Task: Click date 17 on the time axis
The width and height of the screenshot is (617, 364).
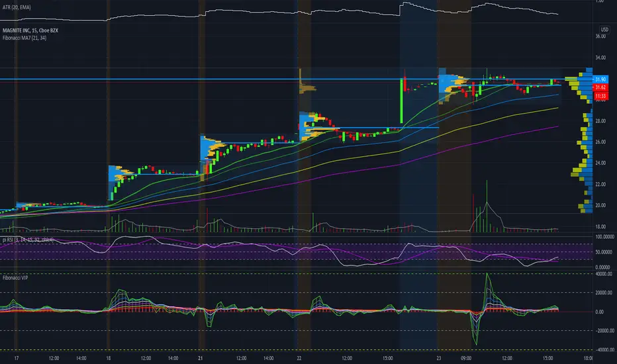Action: pos(16,359)
